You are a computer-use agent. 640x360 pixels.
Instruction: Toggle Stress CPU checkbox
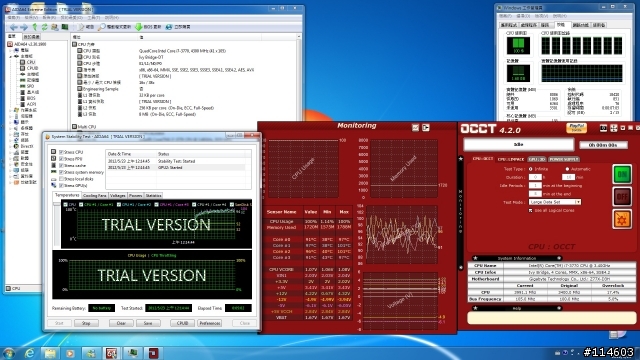click(61, 152)
